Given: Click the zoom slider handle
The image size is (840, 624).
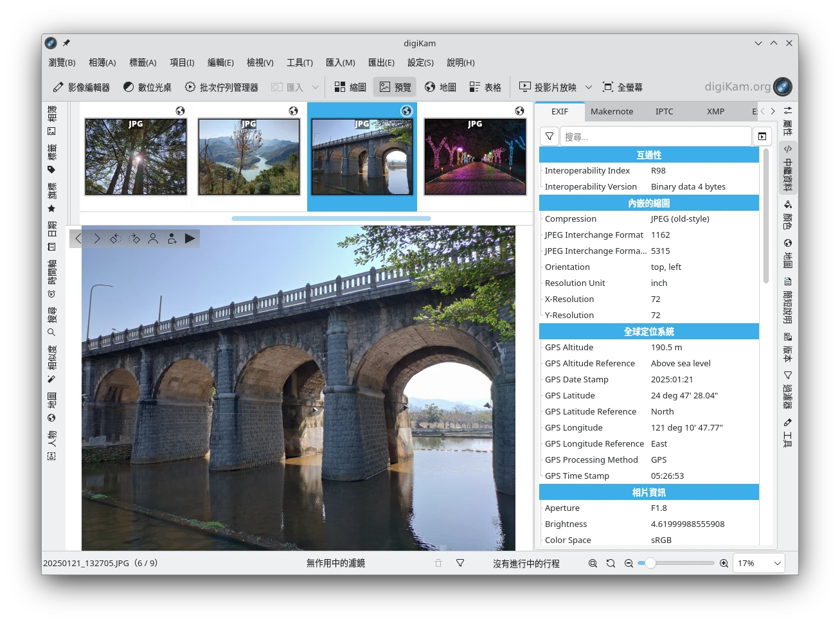Looking at the screenshot, I should click(x=650, y=564).
